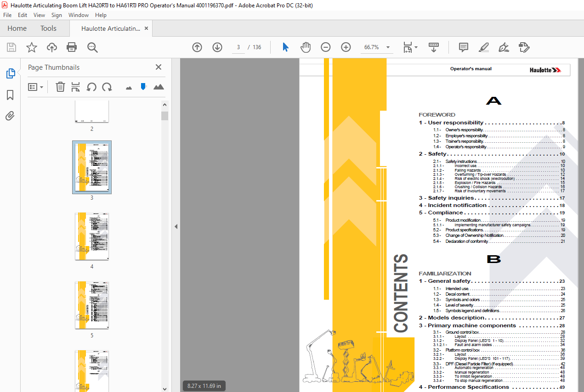584x392 pixels.
Task: Open '4 - Incident notification' contents entry
Action: (492, 205)
